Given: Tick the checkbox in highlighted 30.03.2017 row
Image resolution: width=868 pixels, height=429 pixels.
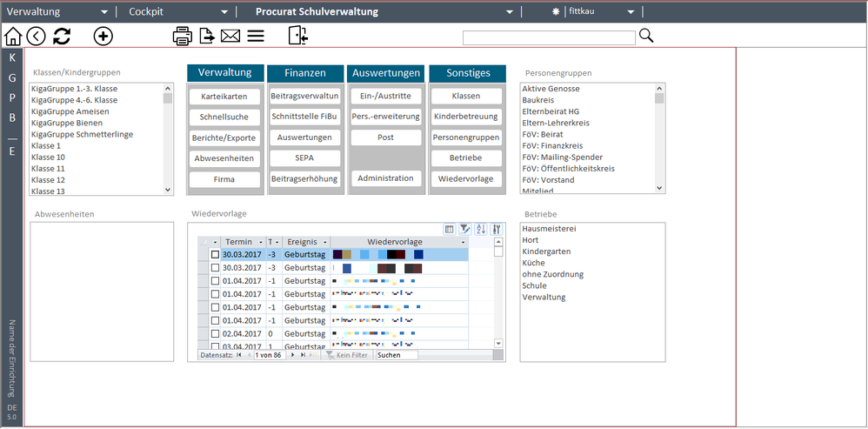Looking at the screenshot, I should click(215, 255).
